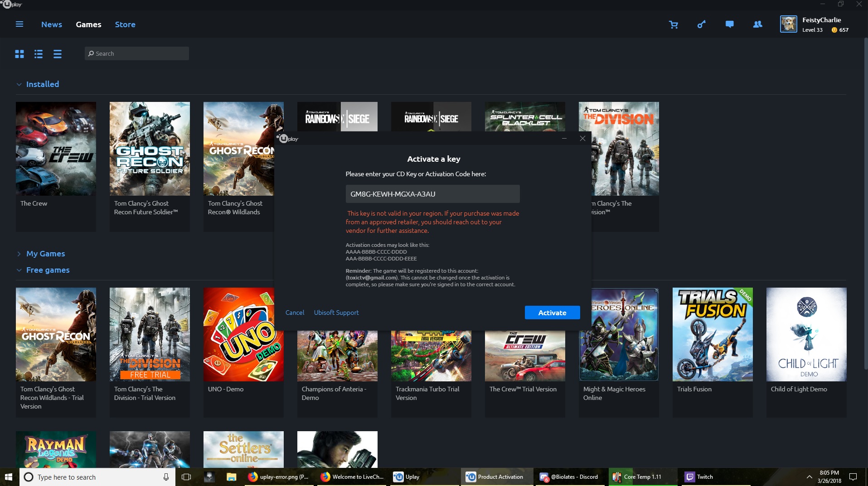Image resolution: width=868 pixels, height=486 pixels.
Task: Open Trackmania Turbo Trial Version tile
Action: 431,374
